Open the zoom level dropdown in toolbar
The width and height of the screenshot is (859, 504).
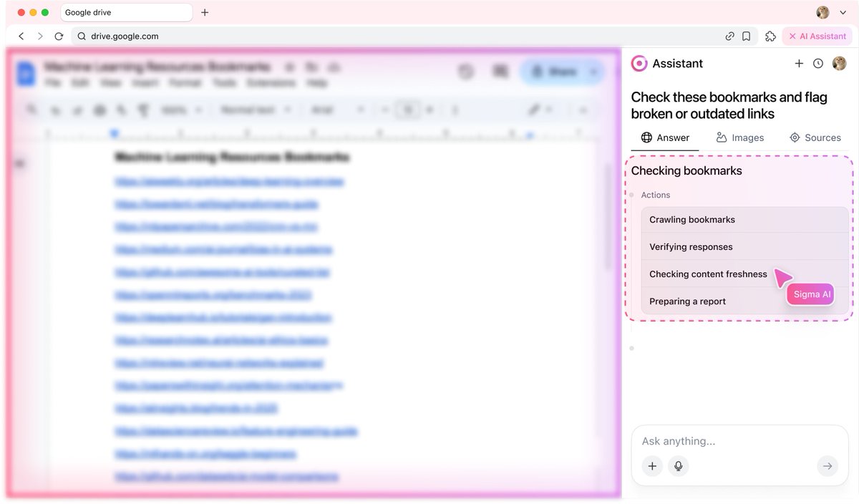click(181, 110)
